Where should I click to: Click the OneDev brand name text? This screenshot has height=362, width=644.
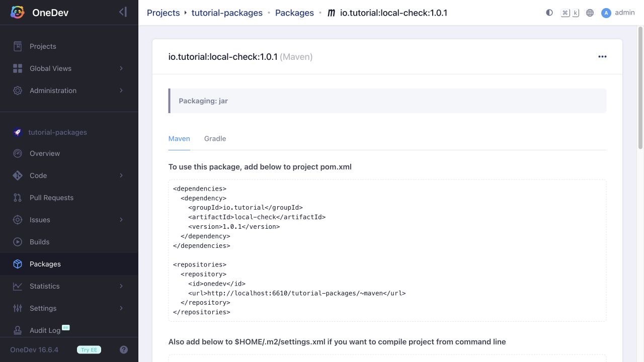tap(50, 13)
